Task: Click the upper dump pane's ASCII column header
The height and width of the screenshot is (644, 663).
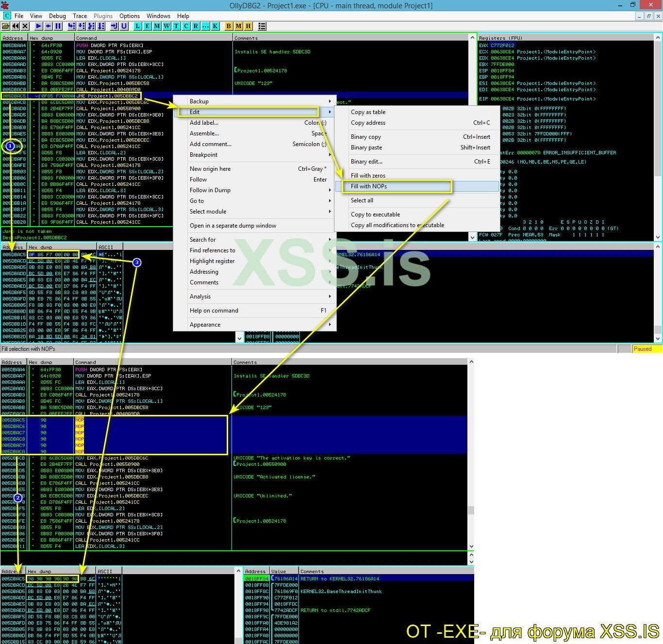Action: [110, 247]
